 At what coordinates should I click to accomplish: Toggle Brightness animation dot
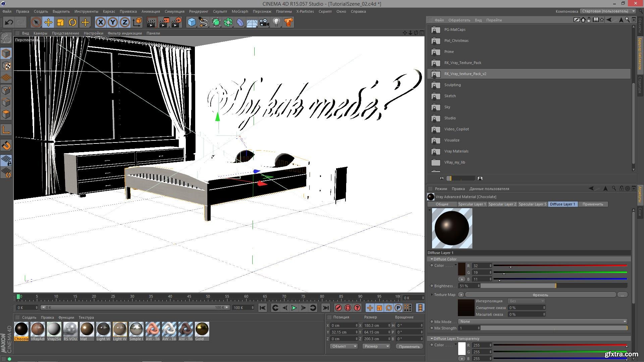432,286
